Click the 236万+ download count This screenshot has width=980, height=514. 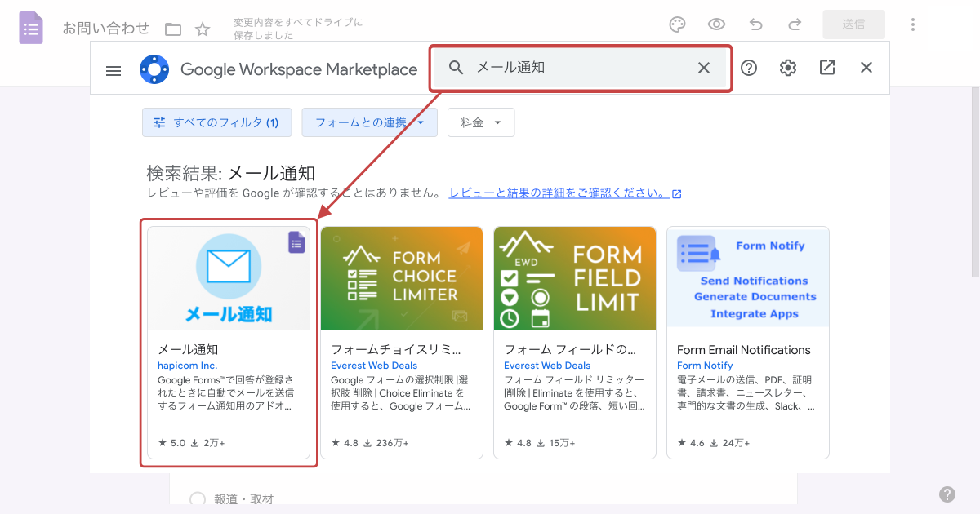click(386, 443)
